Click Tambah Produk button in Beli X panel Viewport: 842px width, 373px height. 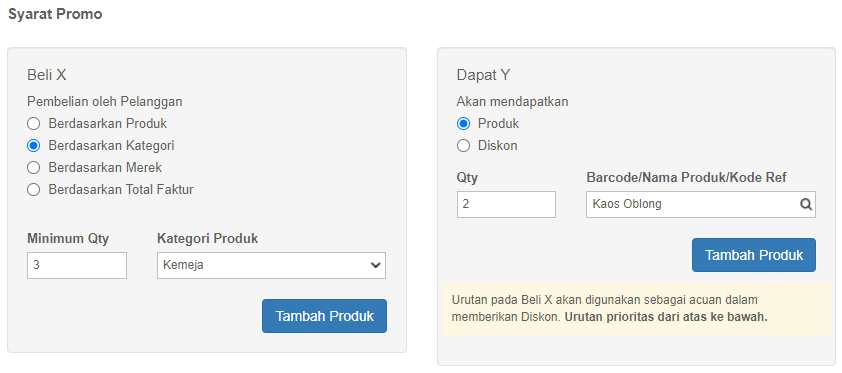pyautogui.click(x=324, y=316)
